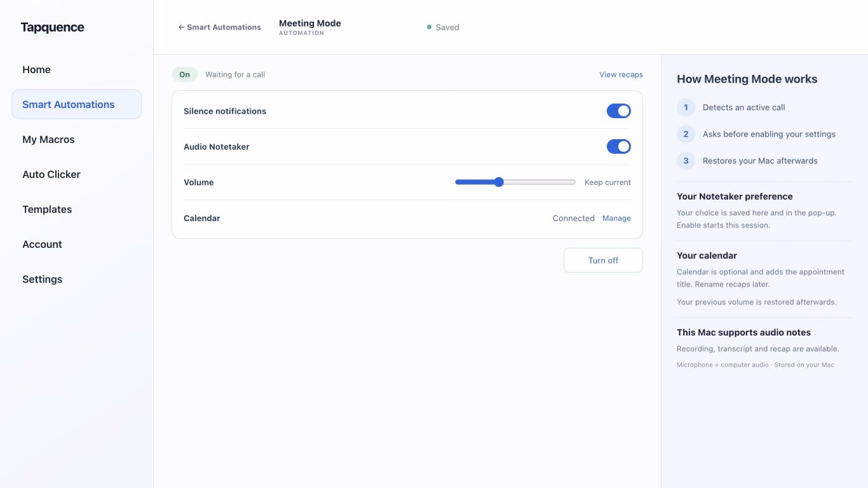Click 'Your previous volume is restored afterwards.'
868x488 pixels.
757,302
